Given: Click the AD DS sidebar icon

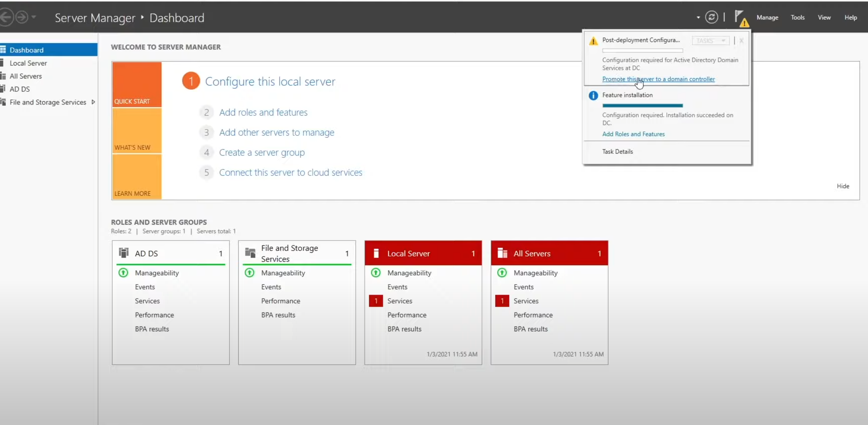Looking at the screenshot, I should point(3,89).
